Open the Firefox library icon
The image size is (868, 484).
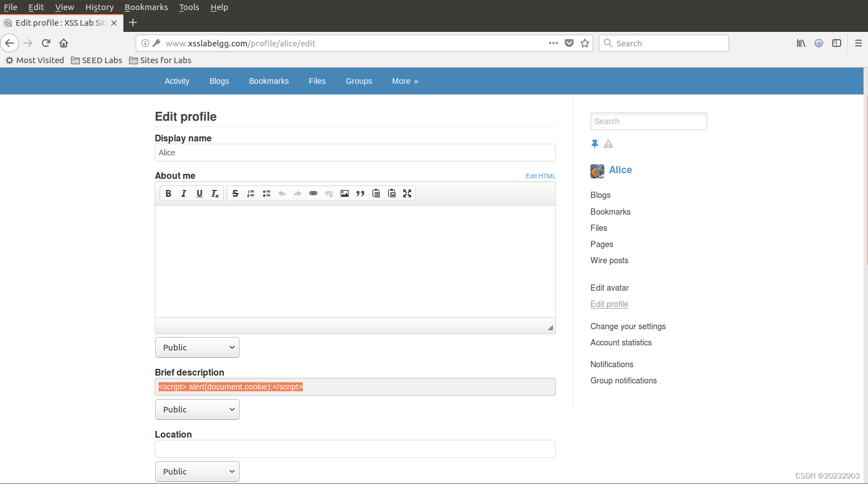pyautogui.click(x=801, y=43)
